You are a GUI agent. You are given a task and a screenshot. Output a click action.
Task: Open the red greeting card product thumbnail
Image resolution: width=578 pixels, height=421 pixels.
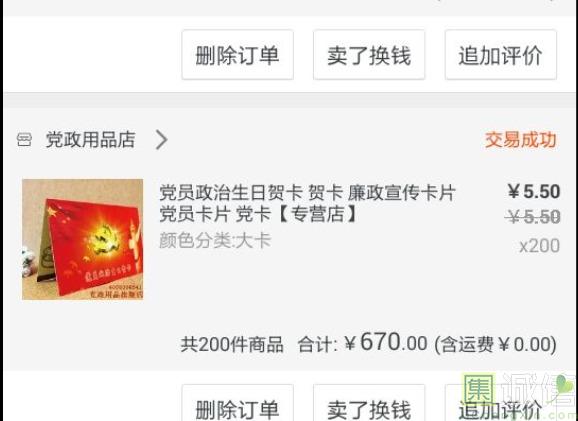click(83, 239)
